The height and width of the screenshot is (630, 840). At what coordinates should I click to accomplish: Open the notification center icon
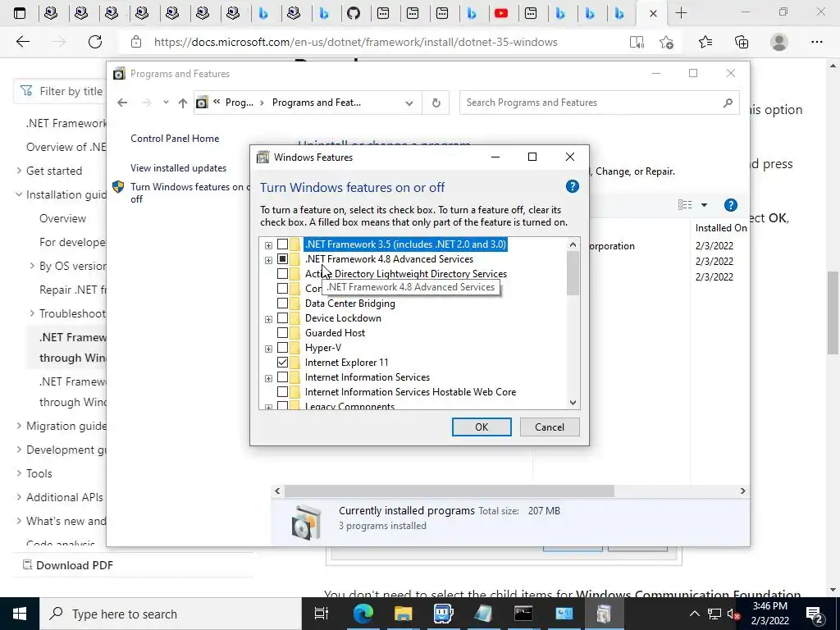pos(815,614)
